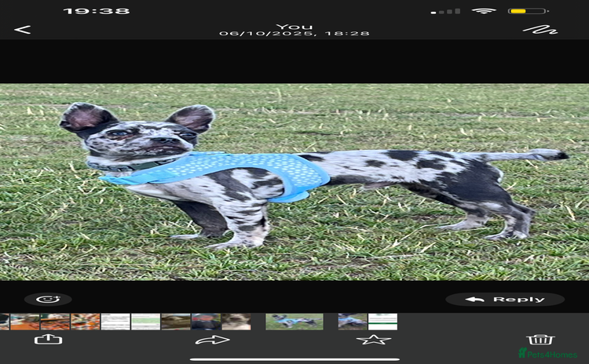Open the draw/markup scribble tool
This screenshot has width=589, height=364.
pyautogui.click(x=540, y=30)
